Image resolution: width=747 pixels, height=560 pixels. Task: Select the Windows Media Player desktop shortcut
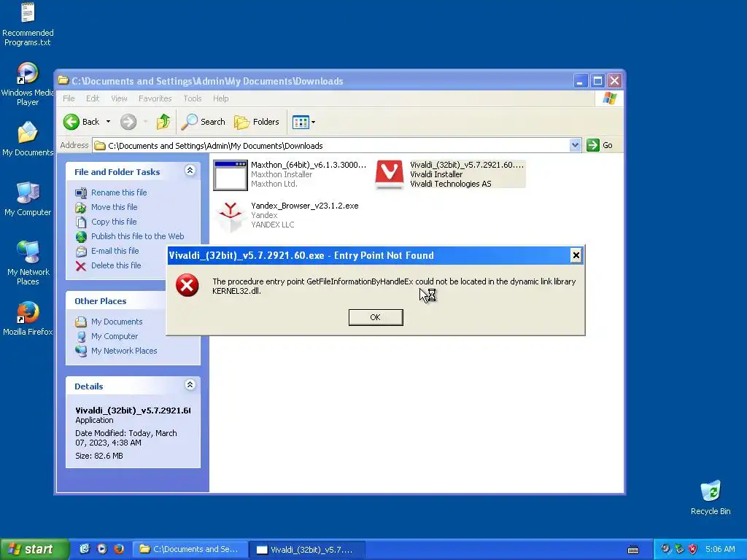[28, 85]
